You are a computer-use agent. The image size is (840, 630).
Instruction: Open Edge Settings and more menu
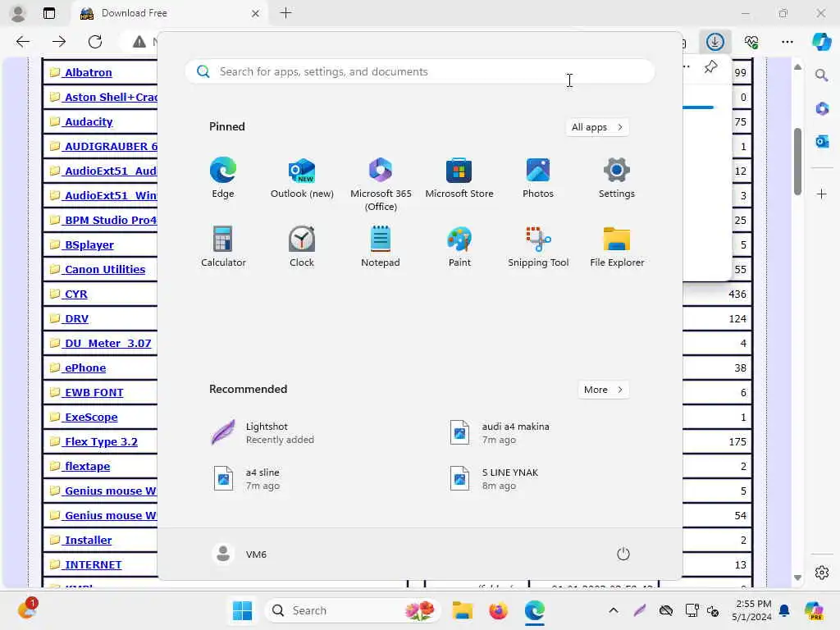(787, 41)
